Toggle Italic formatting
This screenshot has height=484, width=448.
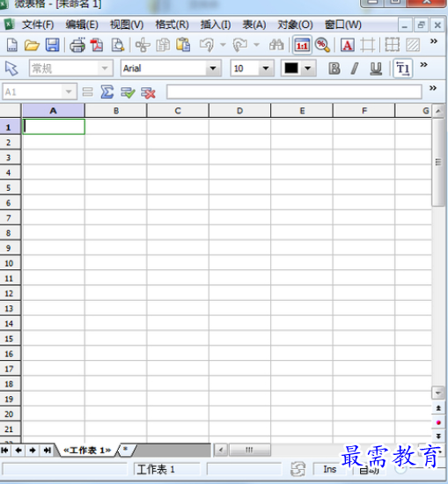coord(355,69)
